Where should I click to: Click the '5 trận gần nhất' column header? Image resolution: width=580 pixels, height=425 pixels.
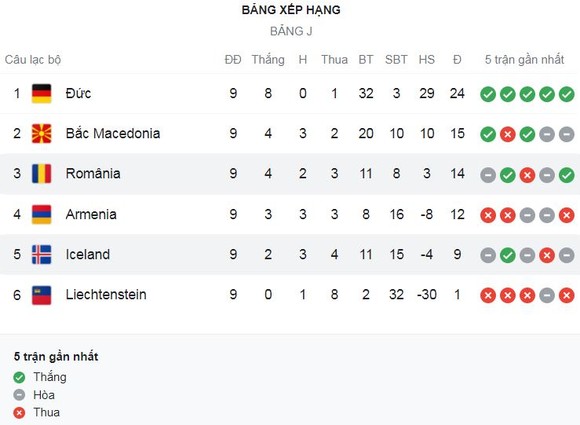524,60
